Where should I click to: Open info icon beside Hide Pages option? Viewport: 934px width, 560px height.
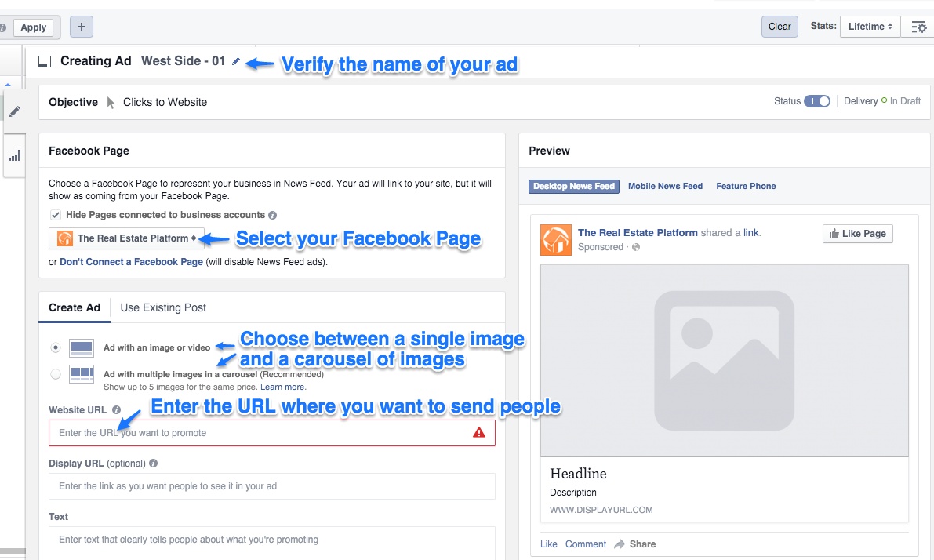pos(272,215)
